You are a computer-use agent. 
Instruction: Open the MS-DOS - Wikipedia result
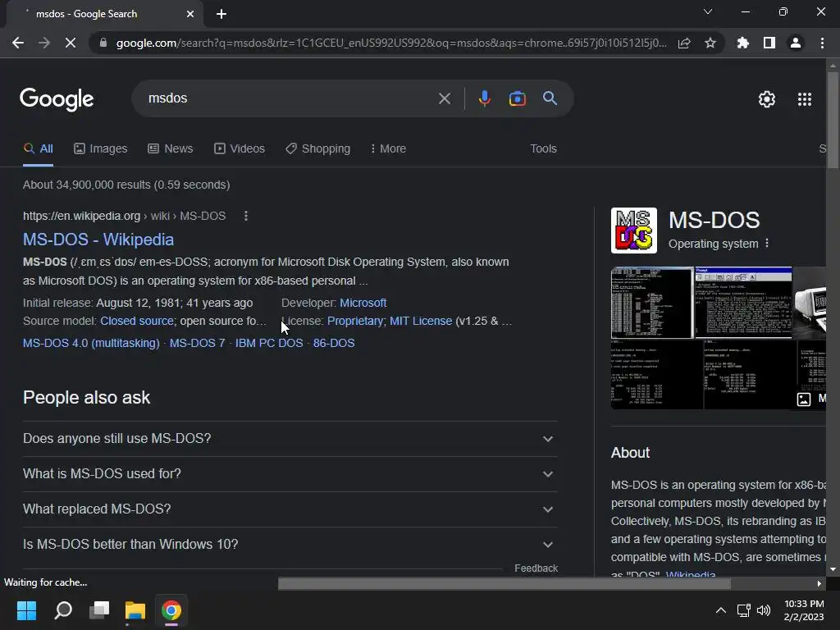click(98, 240)
